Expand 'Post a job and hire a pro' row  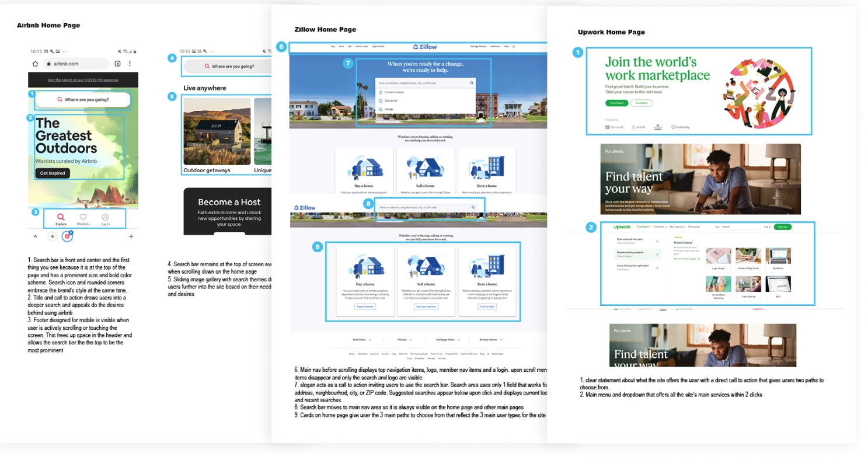click(x=638, y=241)
